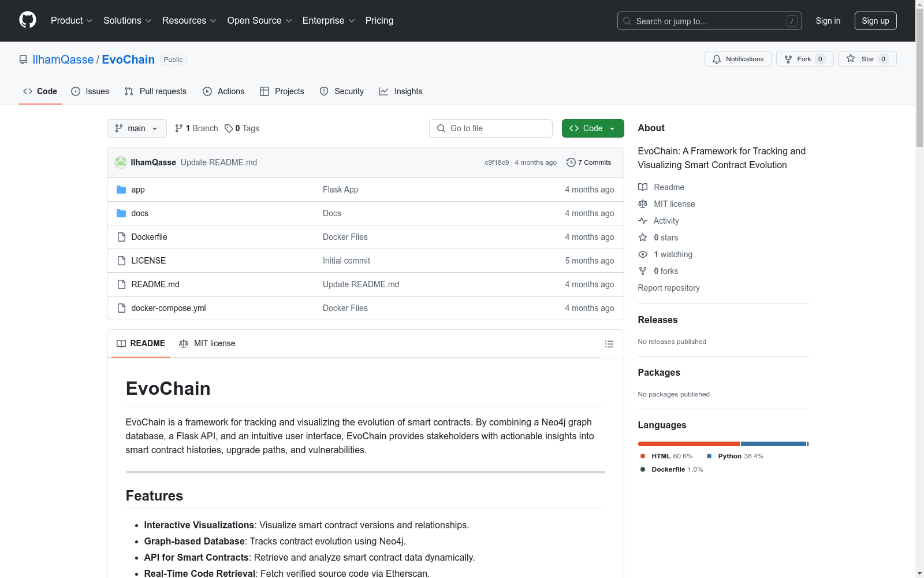Open the docker-compose.yml file
The width and height of the screenshot is (924, 578).
pyautogui.click(x=169, y=308)
